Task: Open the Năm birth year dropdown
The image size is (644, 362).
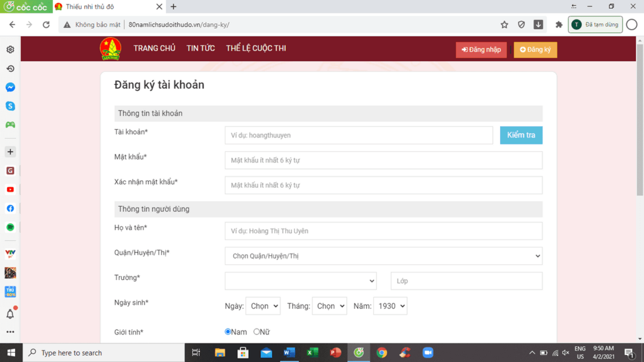Action: click(x=390, y=306)
